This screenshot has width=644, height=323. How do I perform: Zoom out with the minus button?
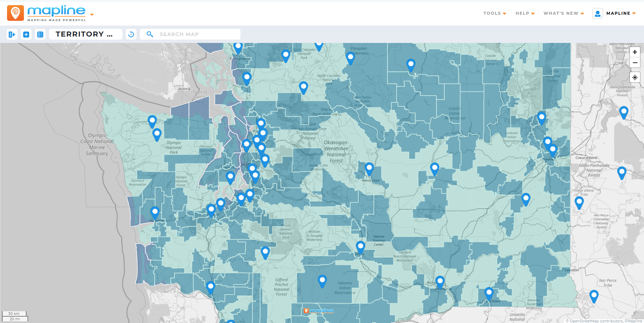635,63
